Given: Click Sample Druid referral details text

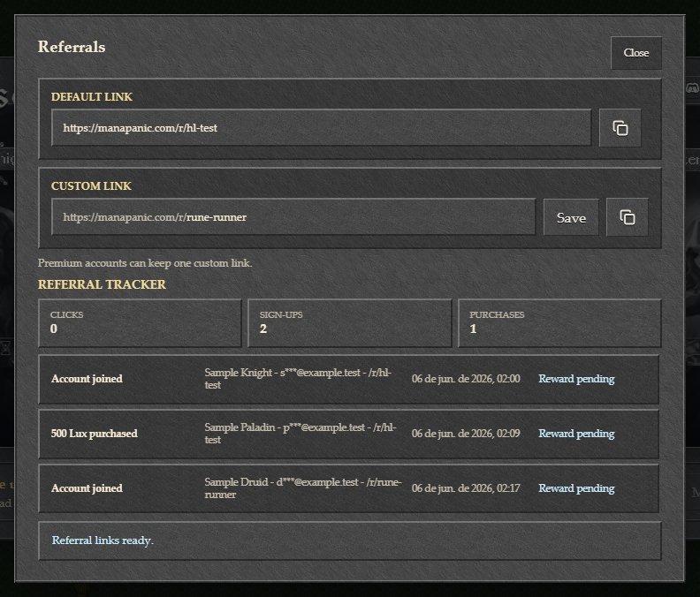Looking at the screenshot, I should pos(303,488).
